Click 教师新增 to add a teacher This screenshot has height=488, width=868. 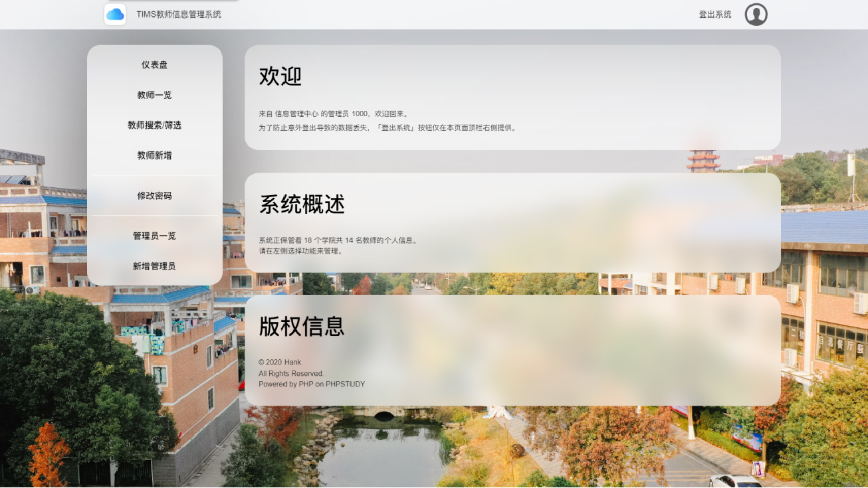[154, 156]
